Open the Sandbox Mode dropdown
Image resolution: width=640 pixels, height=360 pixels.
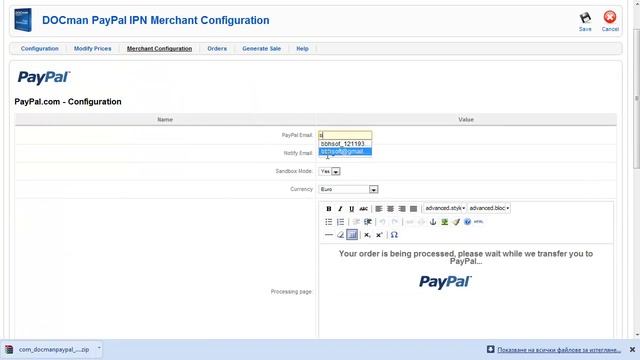pyautogui.click(x=329, y=171)
